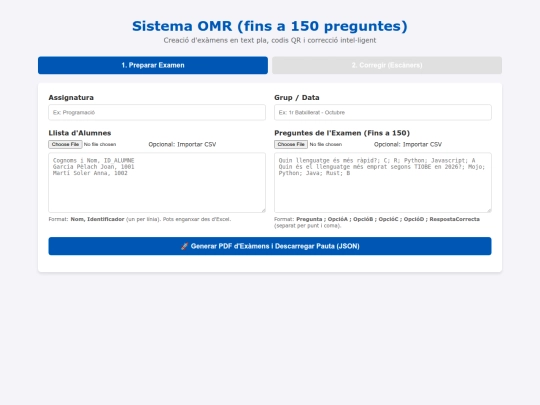
Task: Grab the resize handle of student list textarea
Action: (263, 210)
